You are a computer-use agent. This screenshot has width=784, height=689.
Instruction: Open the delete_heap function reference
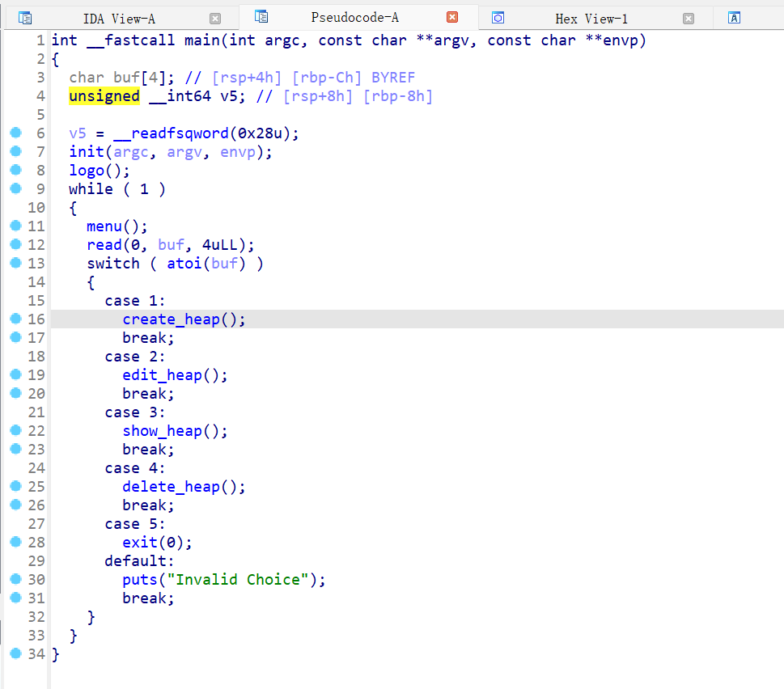(171, 487)
